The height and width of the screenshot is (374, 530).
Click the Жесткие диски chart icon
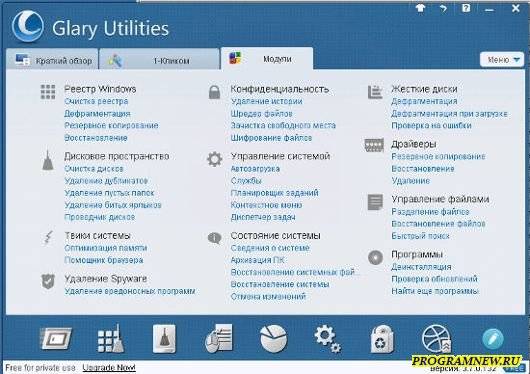point(375,92)
